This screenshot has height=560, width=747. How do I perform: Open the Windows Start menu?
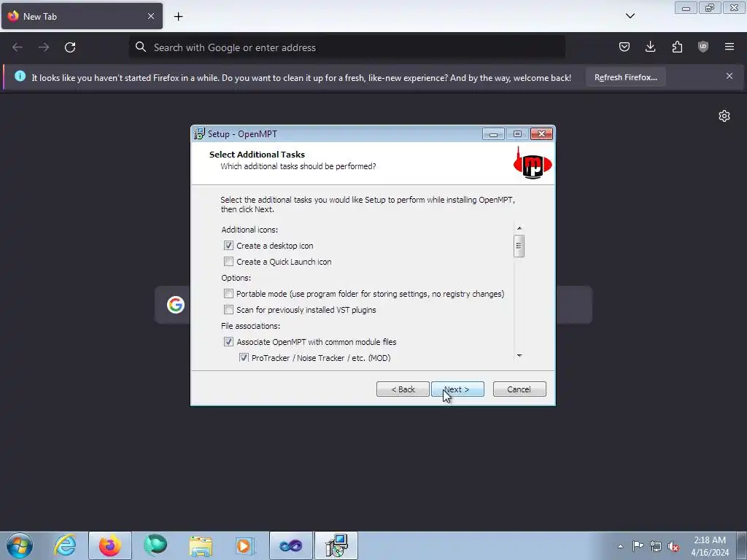(x=20, y=545)
